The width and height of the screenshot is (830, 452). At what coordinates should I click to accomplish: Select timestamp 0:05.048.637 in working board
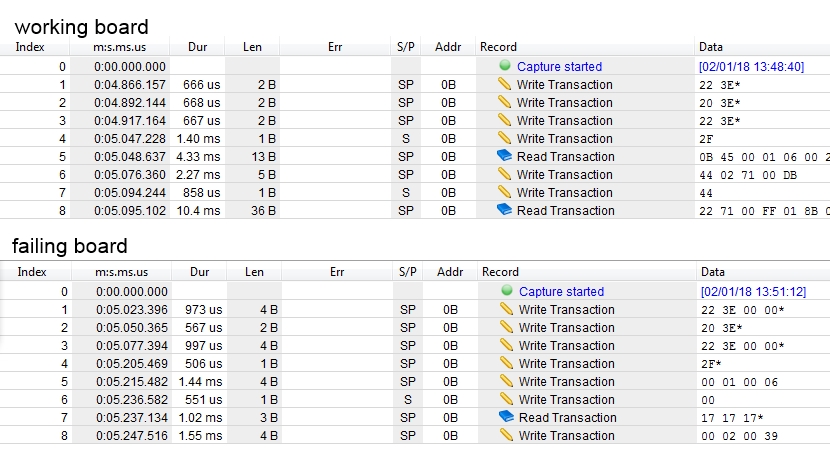point(130,157)
